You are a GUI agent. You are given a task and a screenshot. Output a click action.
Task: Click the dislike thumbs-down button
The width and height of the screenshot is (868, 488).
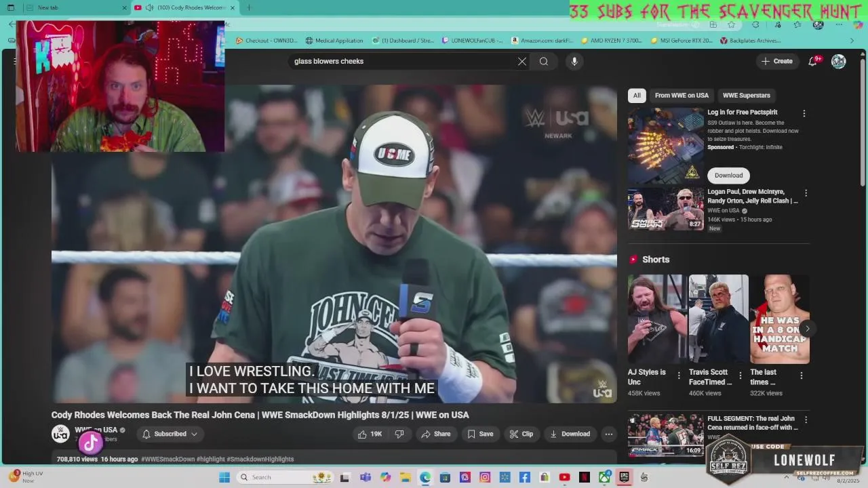[x=399, y=434]
